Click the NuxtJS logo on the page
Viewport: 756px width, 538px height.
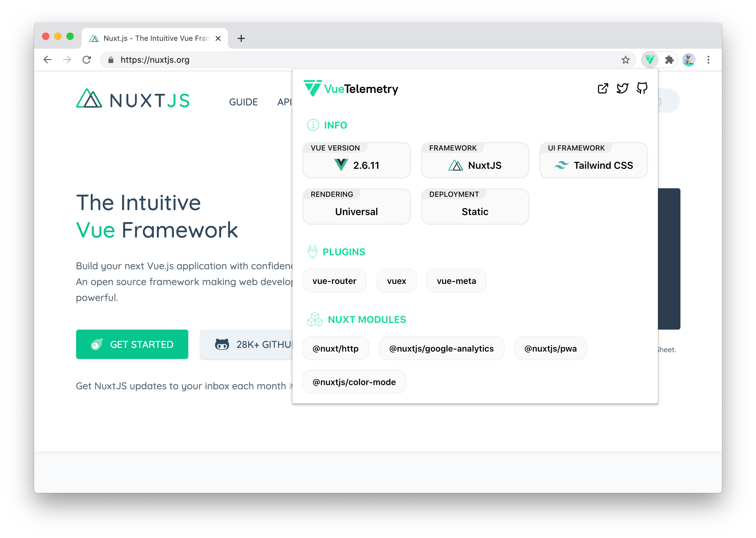coord(132,99)
